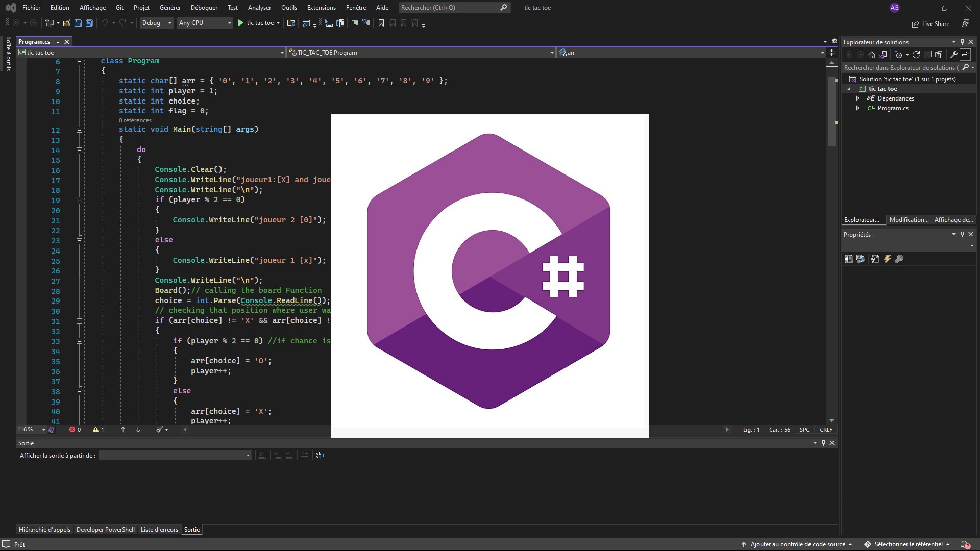This screenshot has height=551, width=980.
Task: Switch between solution and folder views
Action: (883, 55)
